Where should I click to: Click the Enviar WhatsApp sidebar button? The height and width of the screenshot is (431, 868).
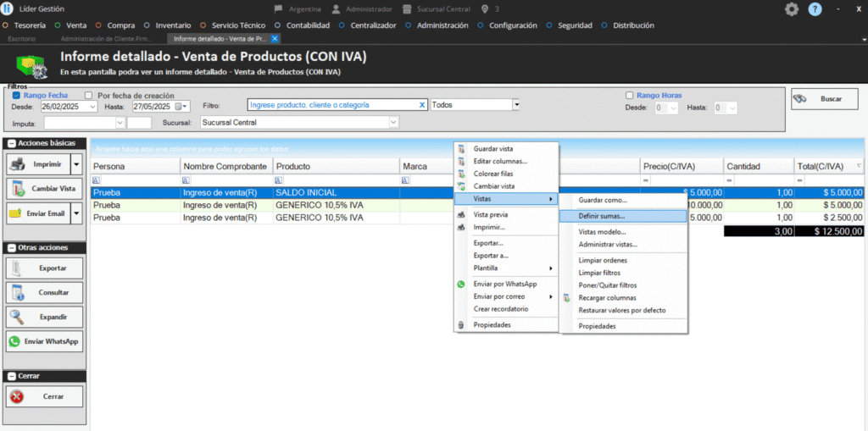(x=45, y=342)
